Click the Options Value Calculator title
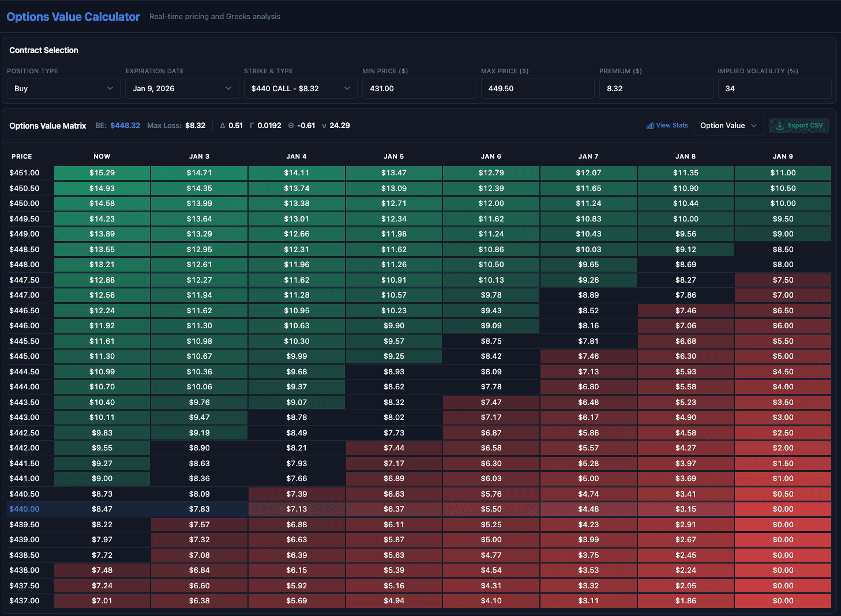The height and width of the screenshot is (616, 841). pyautogui.click(x=73, y=17)
